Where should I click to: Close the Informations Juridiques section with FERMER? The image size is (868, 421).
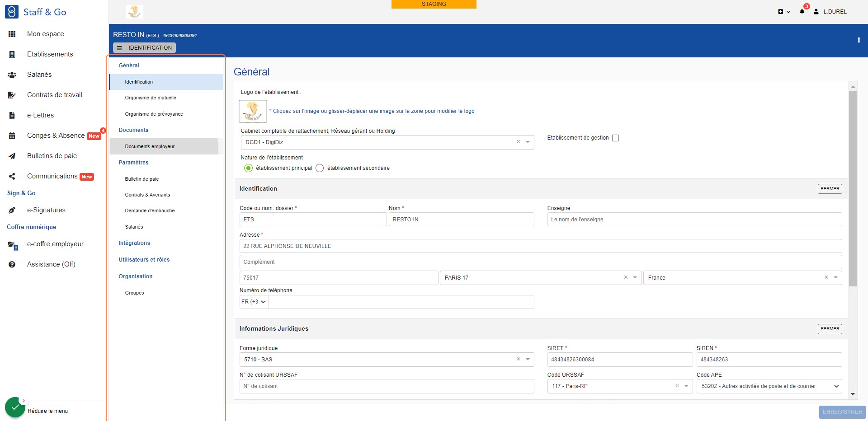point(830,329)
